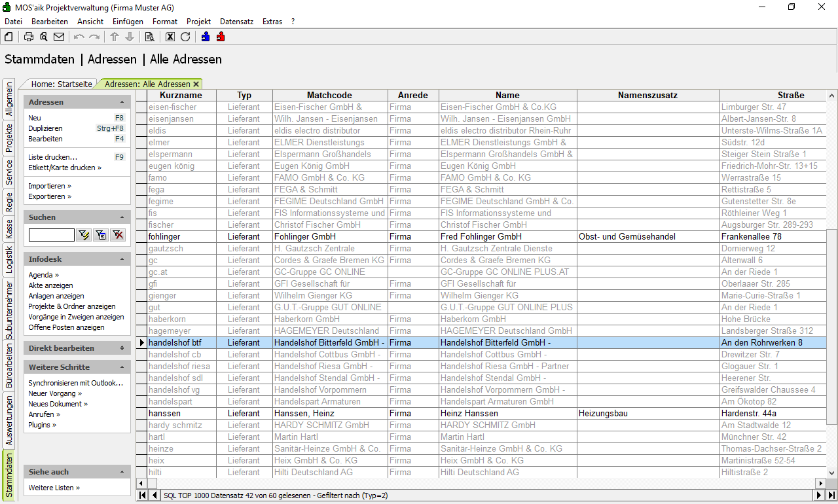
Task: Click the Synchronisieren mit Outlook link
Action: coord(75,383)
